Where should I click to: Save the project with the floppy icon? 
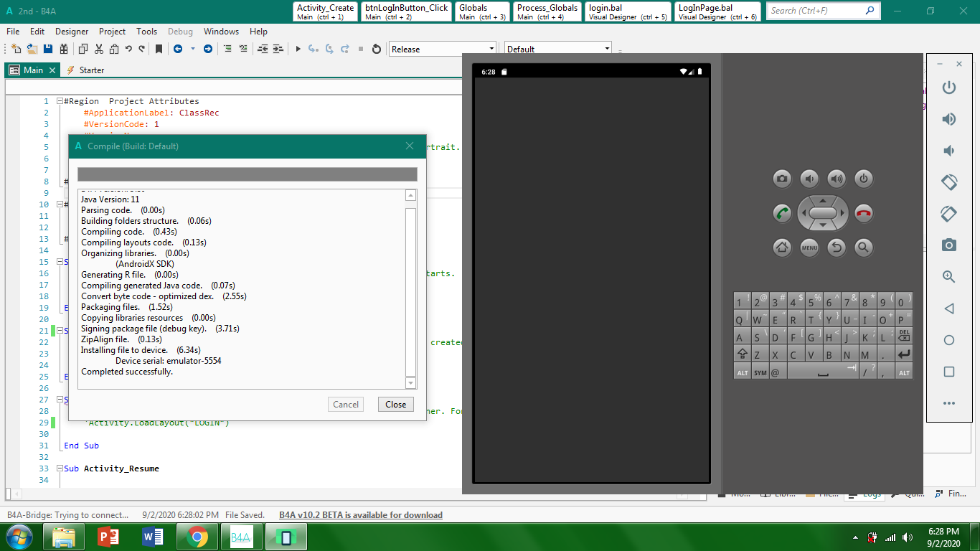(48, 49)
